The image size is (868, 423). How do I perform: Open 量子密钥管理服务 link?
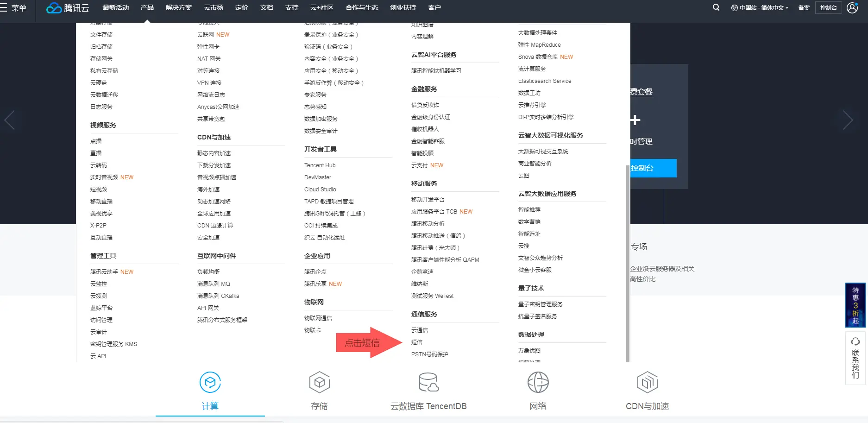pos(541,304)
